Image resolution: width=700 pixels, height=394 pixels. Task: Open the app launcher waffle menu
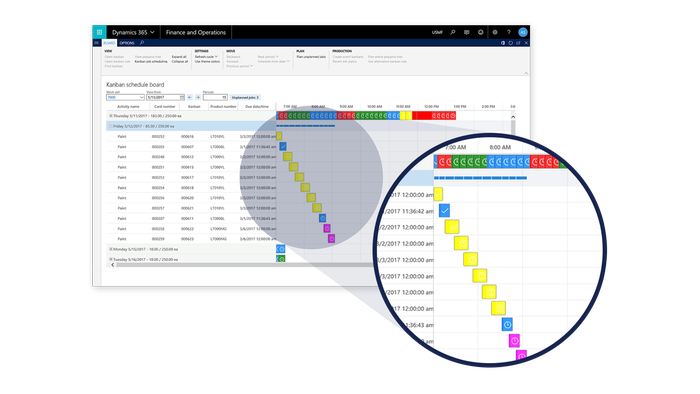click(x=99, y=32)
